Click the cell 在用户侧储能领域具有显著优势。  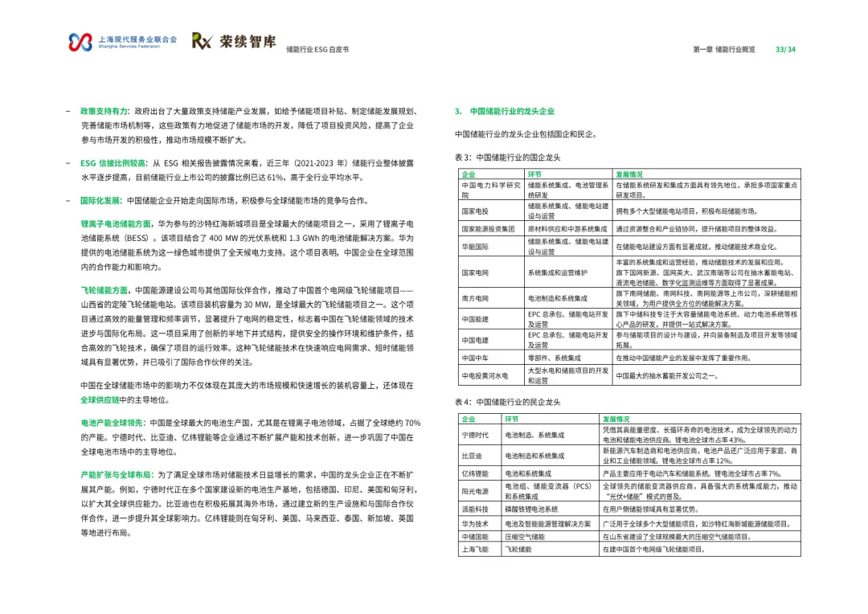pyautogui.click(x=700, y=509)
